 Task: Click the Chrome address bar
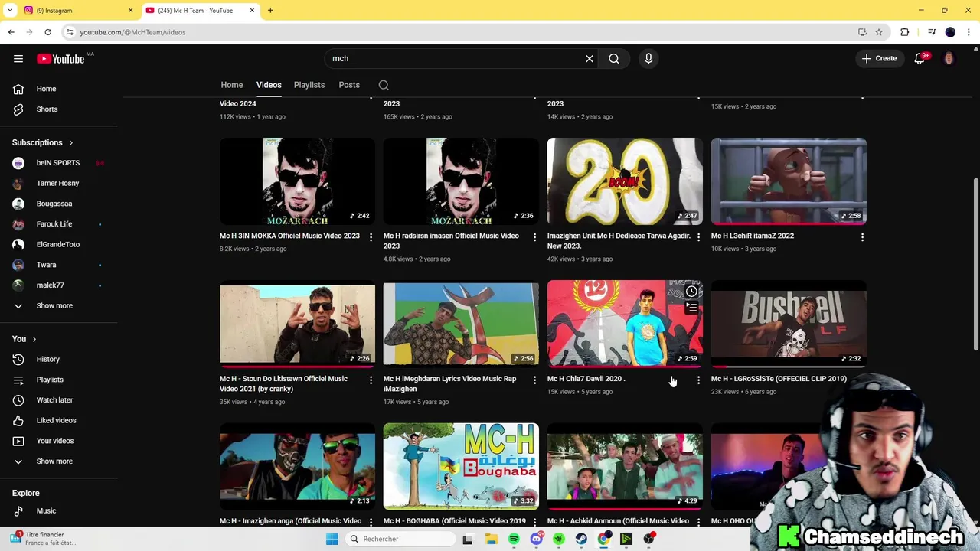pos(459,32)
